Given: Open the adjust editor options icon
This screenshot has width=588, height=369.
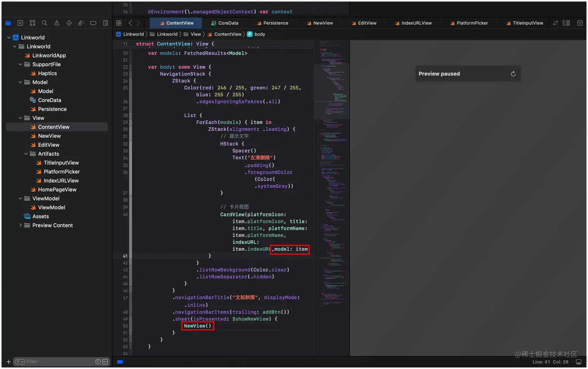Looking at the screenshot, I should [566, 23].
